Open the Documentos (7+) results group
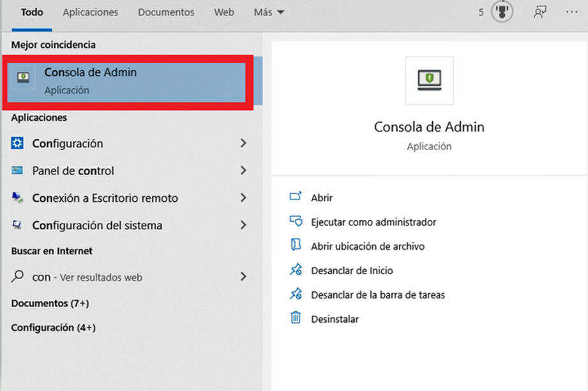 pyautogui.click(x=50, y=303)
